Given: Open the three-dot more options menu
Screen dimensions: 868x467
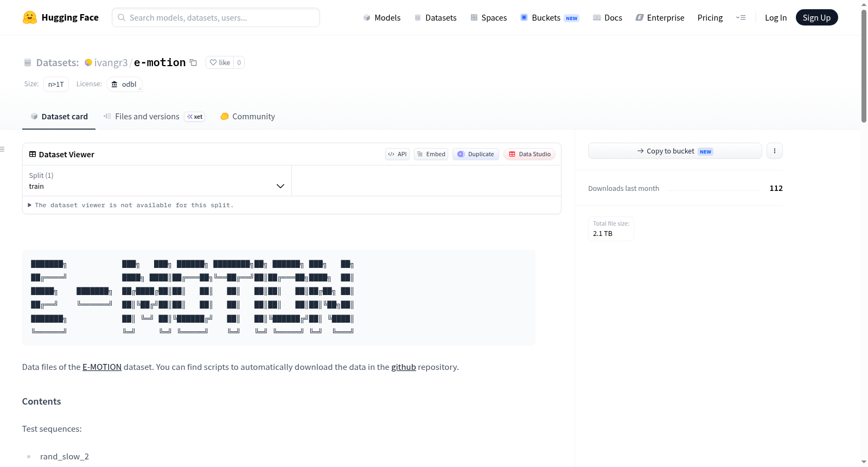Looking at the screenshot, I should point(775,151).
